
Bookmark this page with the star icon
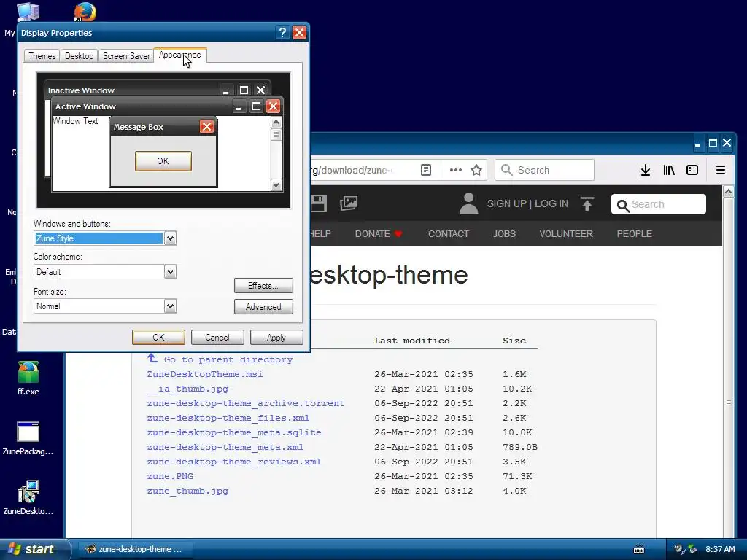(476, 170)
